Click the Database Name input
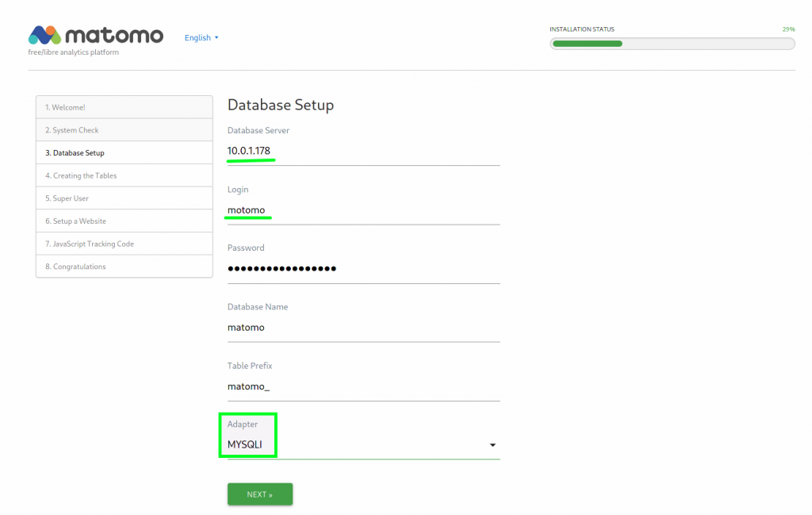Screen dimensions: 812x515 point(363,328)
